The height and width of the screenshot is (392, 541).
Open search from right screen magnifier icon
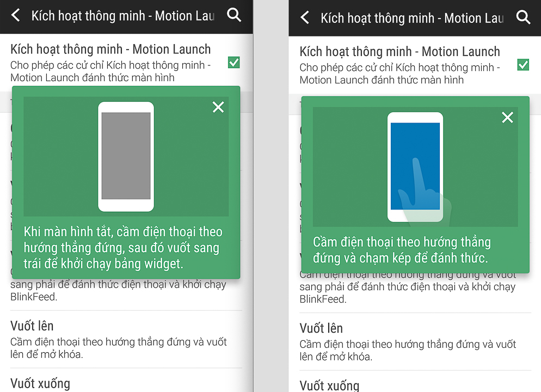523,17
